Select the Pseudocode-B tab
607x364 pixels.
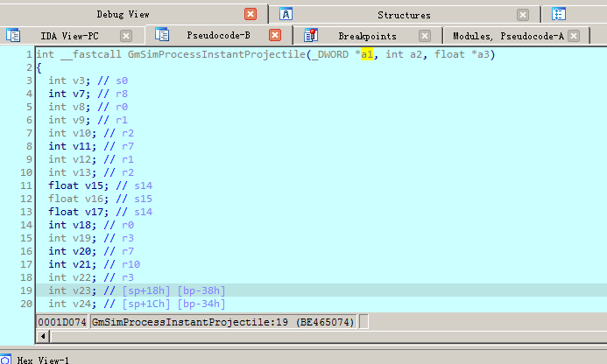(218, 35)
